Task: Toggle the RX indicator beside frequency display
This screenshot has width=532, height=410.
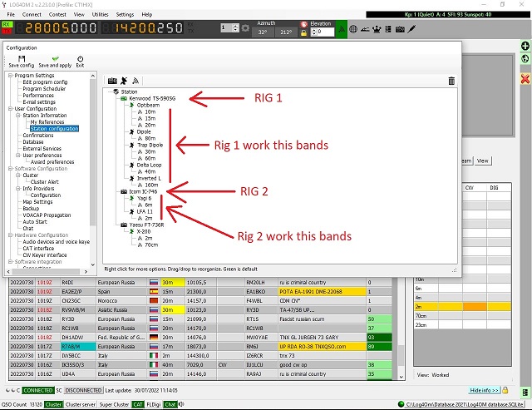Action: (7, 24)
